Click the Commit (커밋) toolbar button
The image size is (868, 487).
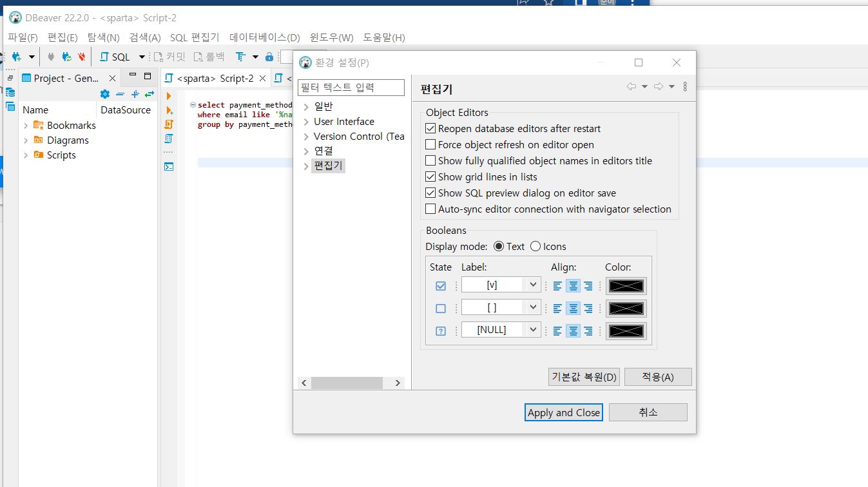coord(169,57)
